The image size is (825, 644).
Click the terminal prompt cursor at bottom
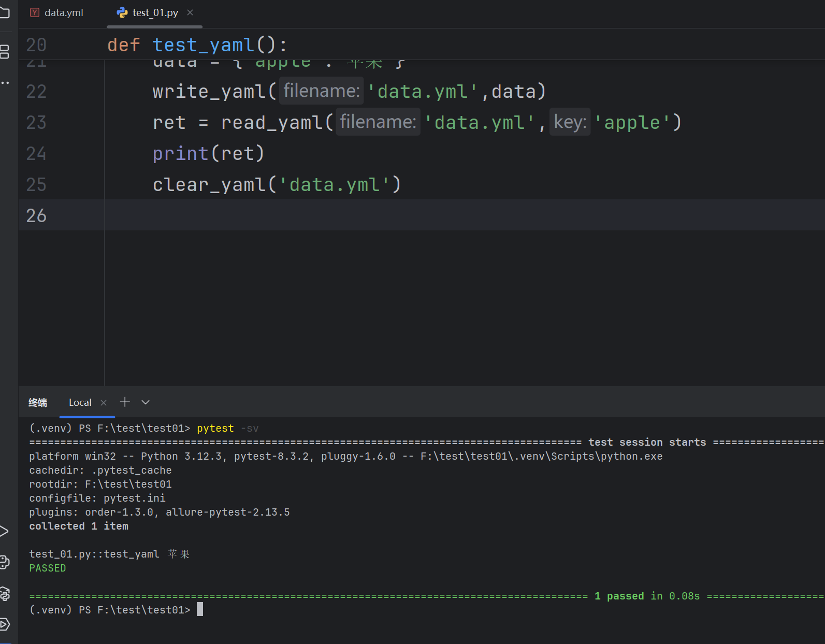coord(200,609)
